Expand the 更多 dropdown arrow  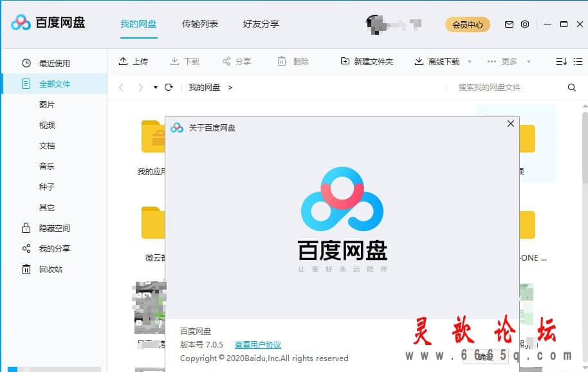point(529,62)
